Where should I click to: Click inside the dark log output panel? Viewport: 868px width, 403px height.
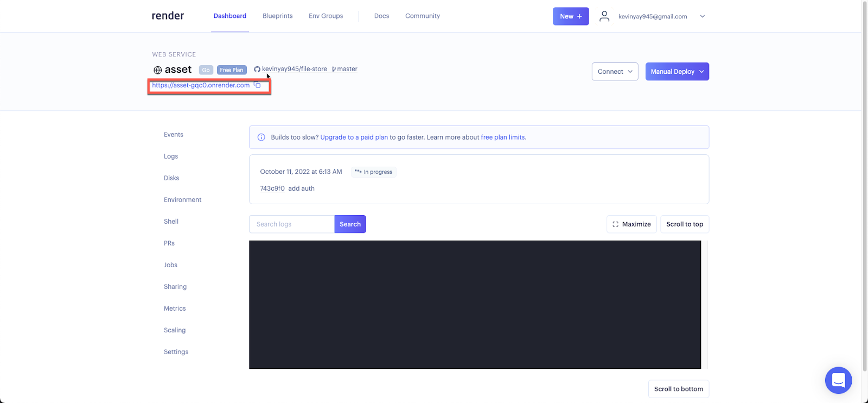pyautogui.click(x=475, y=305)
